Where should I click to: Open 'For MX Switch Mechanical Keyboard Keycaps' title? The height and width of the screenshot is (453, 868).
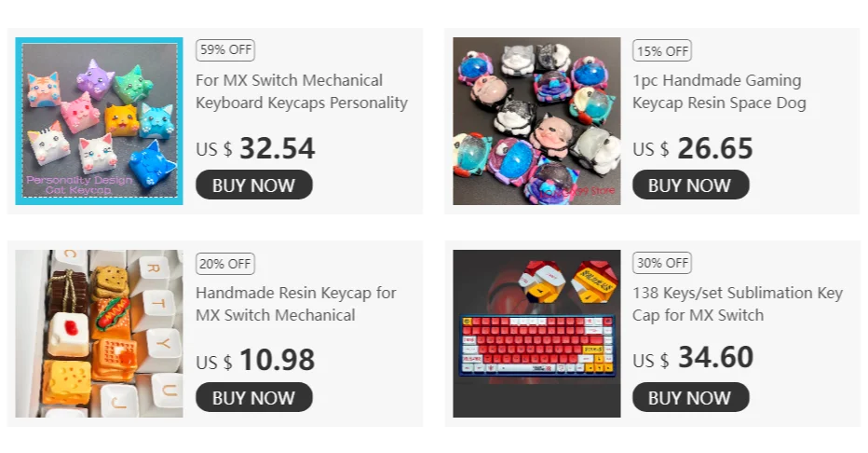pyautogui.click(x=302, y=91)
